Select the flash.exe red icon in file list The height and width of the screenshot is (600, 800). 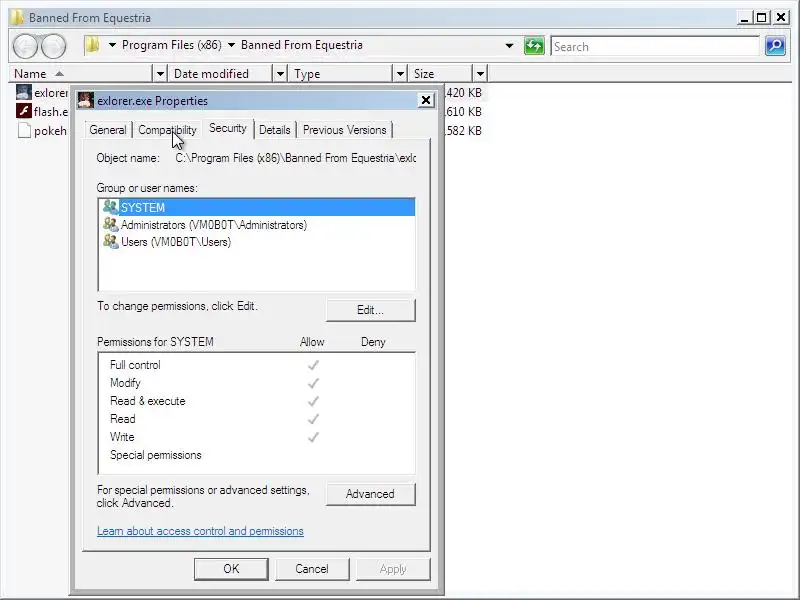(x=23, y=111)
